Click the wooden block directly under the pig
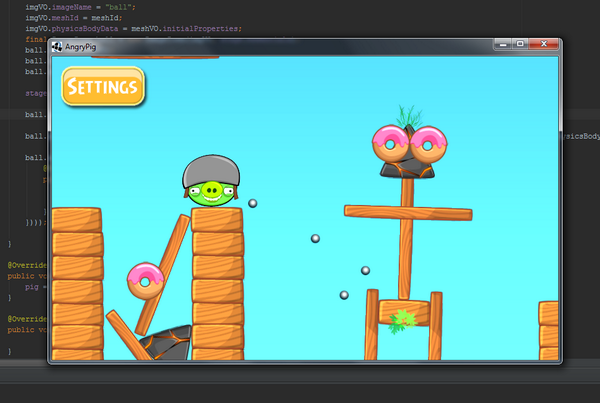This screenshot has height=403, width=600. point(217,220)
